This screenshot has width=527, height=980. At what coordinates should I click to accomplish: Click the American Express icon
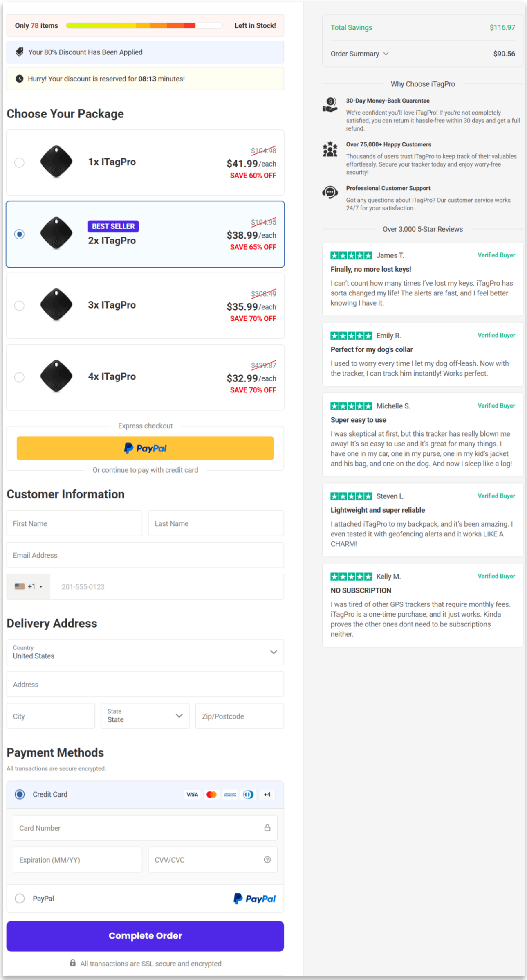230,794
